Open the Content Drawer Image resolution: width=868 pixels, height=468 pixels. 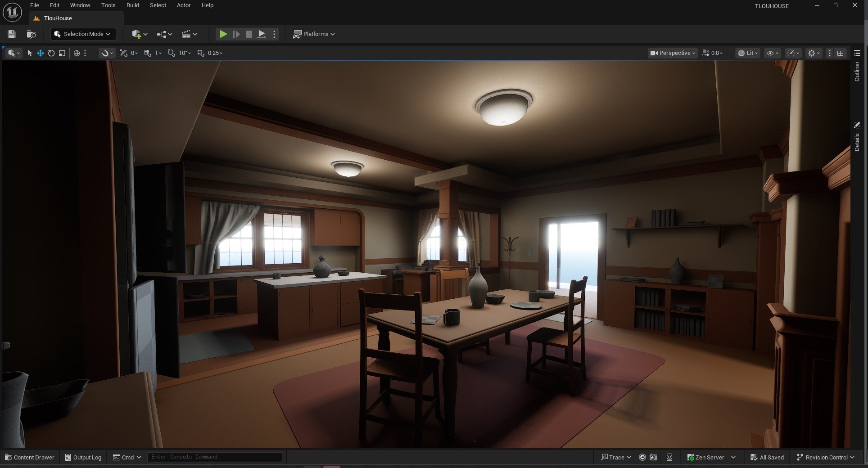click(x=30, y=457)
